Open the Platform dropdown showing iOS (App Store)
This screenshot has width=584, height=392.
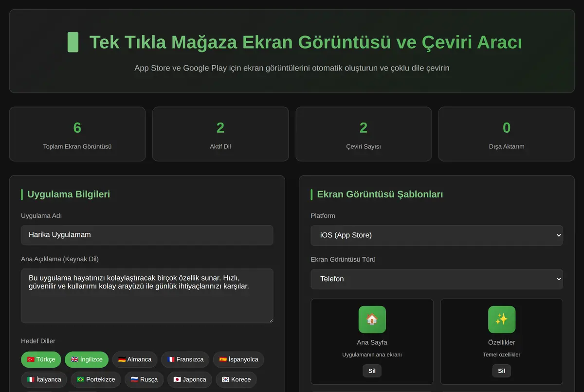click(437, 235)
